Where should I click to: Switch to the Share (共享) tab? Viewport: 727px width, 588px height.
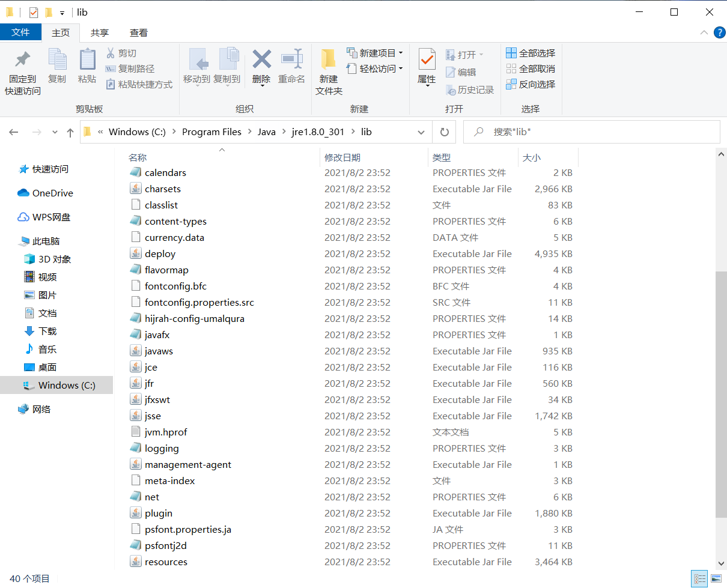coord(100,32)
